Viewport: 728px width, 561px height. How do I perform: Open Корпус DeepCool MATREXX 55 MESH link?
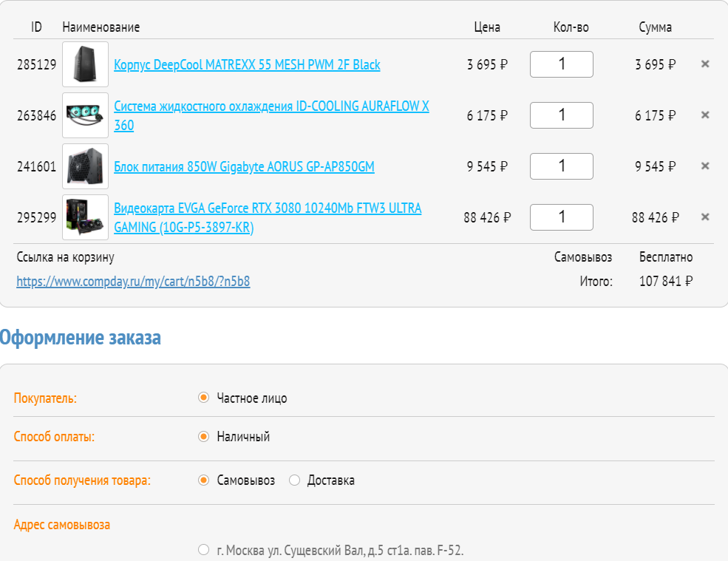click(247, 64)
